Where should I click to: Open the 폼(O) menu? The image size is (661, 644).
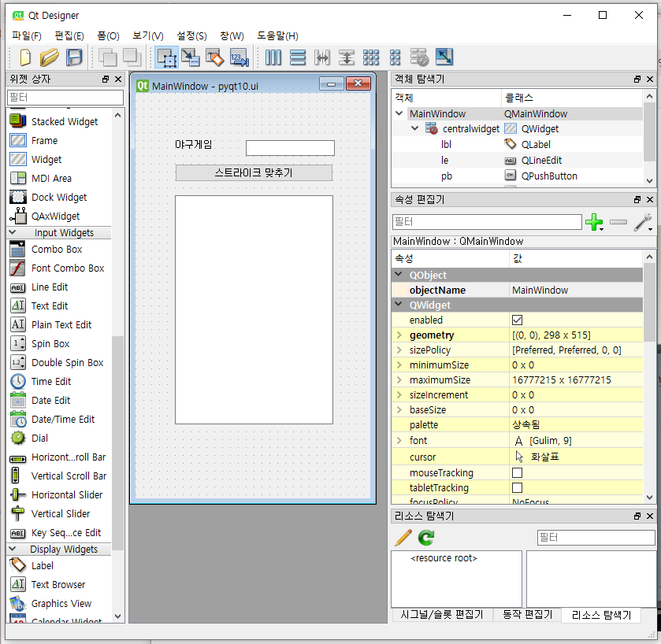coord(108,35)
